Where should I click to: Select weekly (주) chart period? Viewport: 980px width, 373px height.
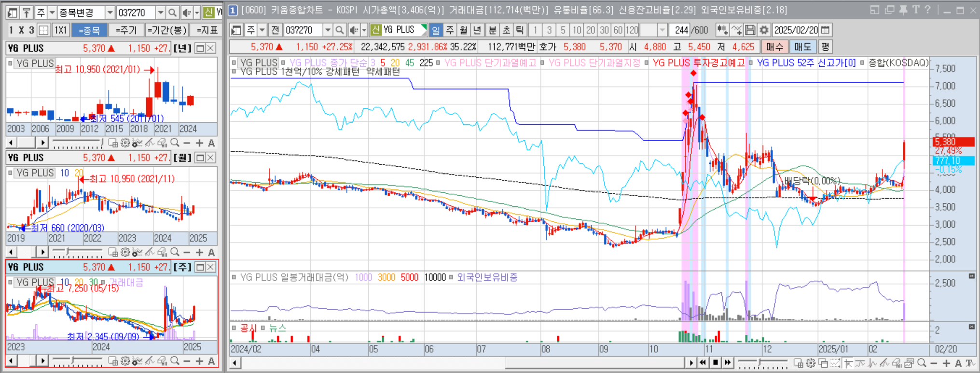(x=450, y=30)
